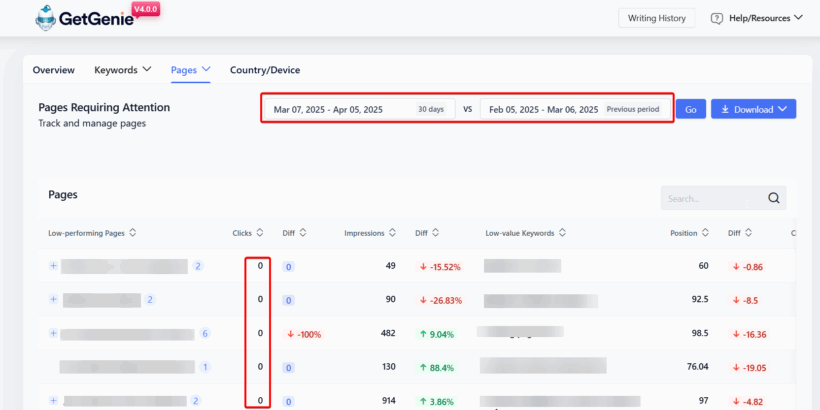Image resolution: width=820 pixels, height=410 pixels.
Task: Expand the row with 90 impressions
Action: click(53, 299)
